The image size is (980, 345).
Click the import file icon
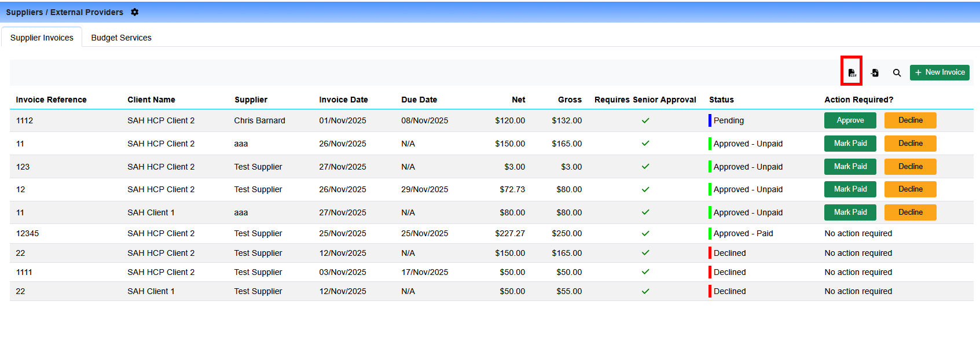(x=875, y=72)
